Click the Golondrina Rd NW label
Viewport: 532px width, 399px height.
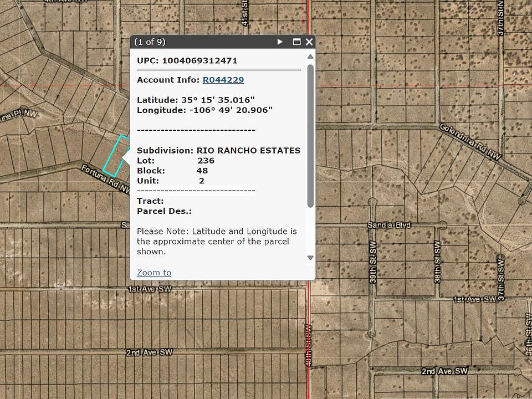click(x=470, y=142)
